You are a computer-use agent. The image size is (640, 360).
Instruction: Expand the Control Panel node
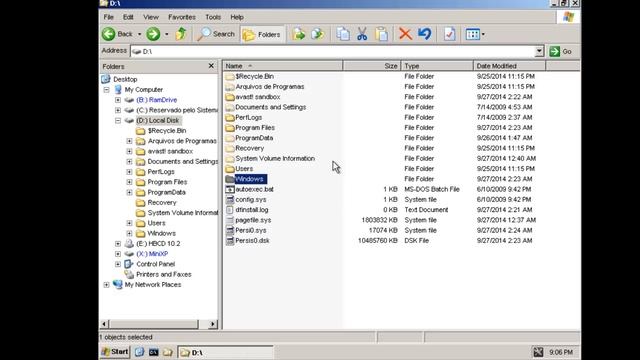pyautogui.click(x=118, y=264)
